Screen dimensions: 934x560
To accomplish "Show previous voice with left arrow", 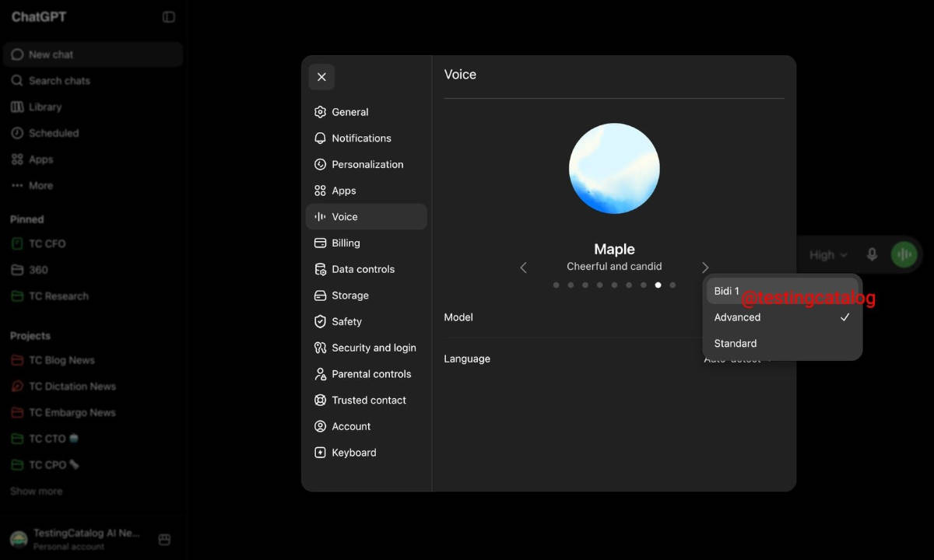I will (x=523, y=268).
